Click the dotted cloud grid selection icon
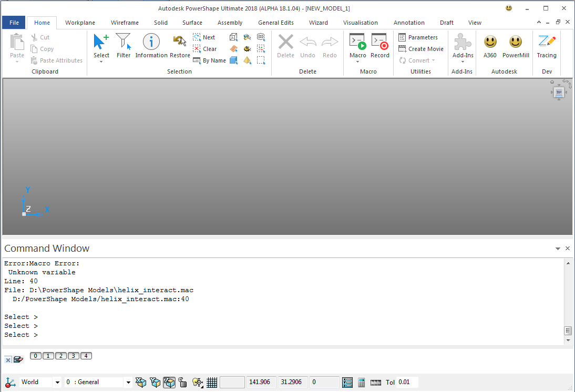 point(261,37)
